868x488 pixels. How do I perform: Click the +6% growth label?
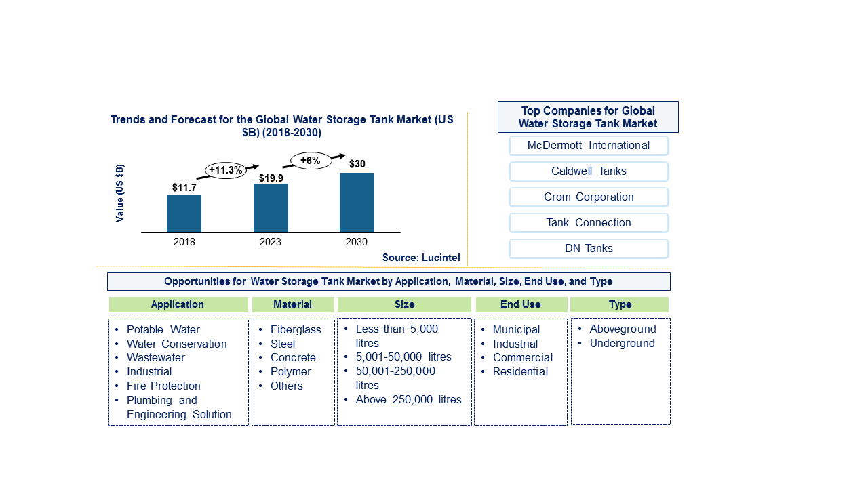(311, 161)
